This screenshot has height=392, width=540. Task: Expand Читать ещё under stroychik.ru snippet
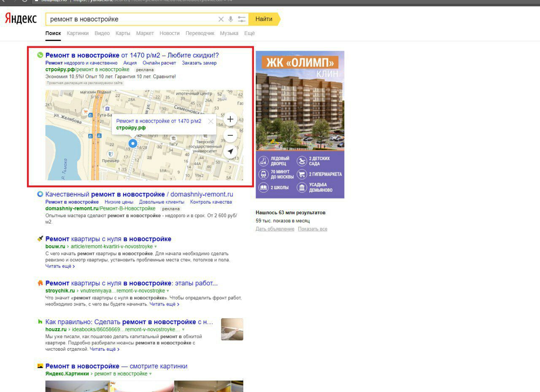[165, 304]
